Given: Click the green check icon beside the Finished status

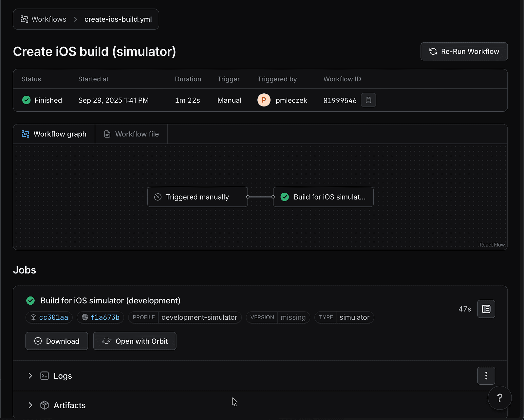Looking at the screenshot, I should [27, 100].
